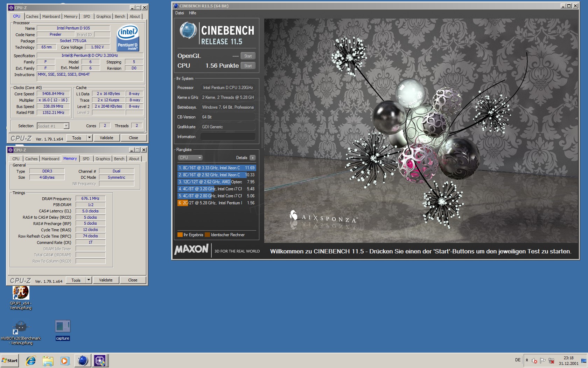This screenshot has height=368, width=588.
Task: Open the capture desktop icon
Action: click(x=63, y=330)
